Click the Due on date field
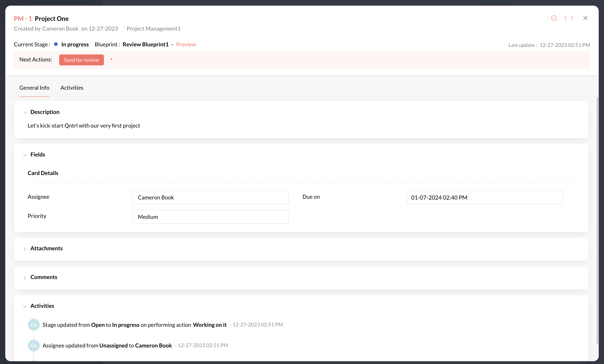 pos(485,197)
